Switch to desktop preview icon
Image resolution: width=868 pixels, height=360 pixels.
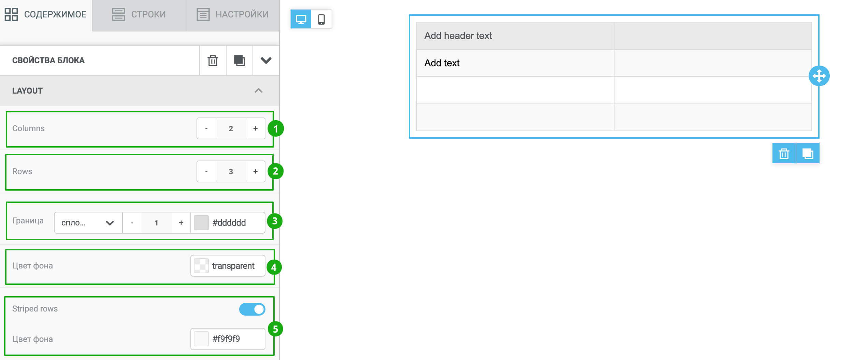301,19
